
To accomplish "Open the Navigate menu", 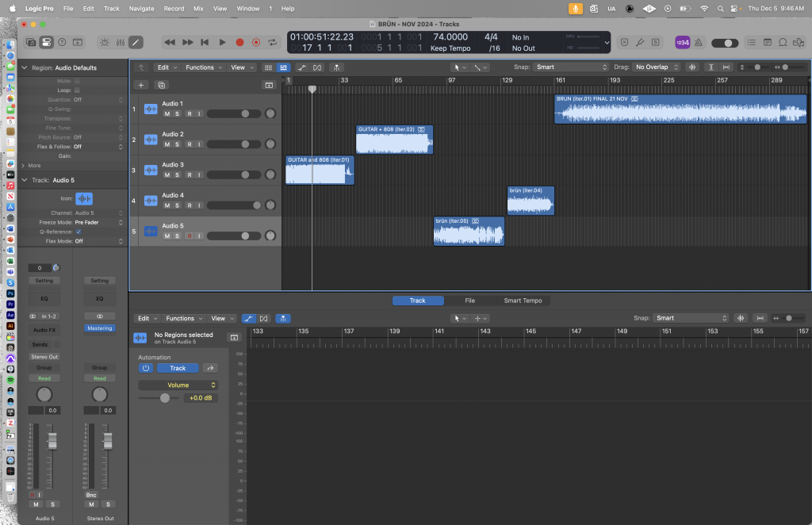I will coord(141,8).
